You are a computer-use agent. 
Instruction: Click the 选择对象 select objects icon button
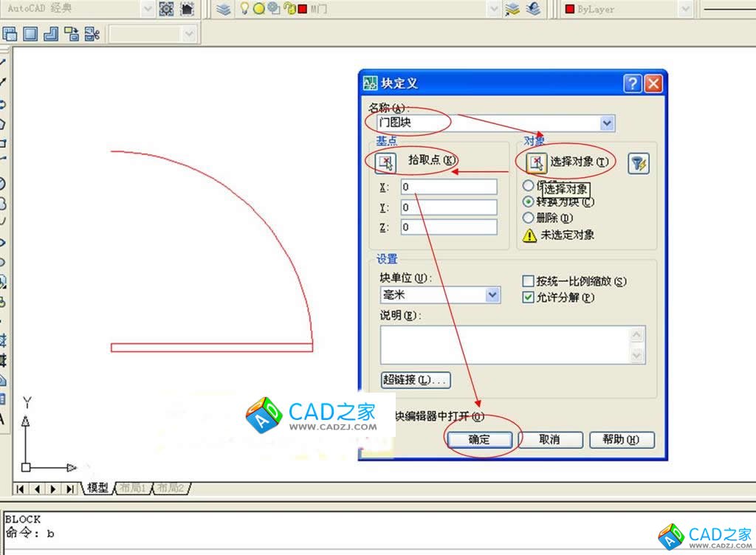point(535,162)
